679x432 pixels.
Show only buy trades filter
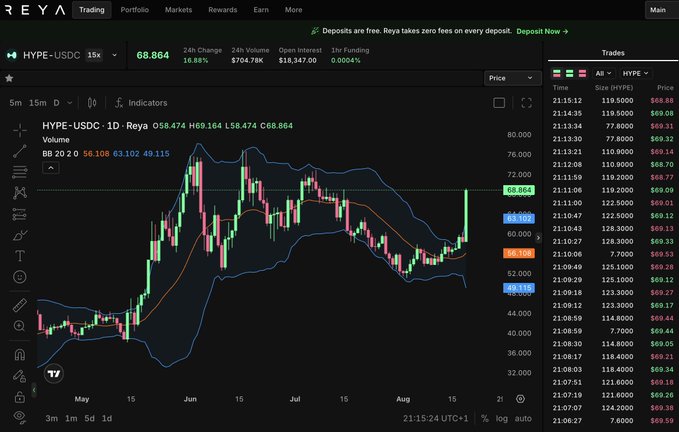tap(569, 74)
